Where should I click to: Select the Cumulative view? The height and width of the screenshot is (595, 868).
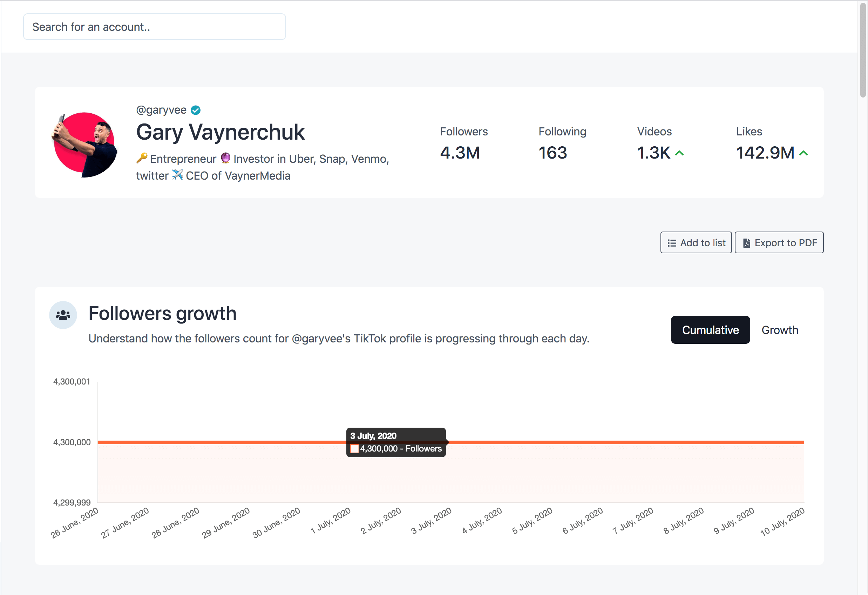pos(710,330)
